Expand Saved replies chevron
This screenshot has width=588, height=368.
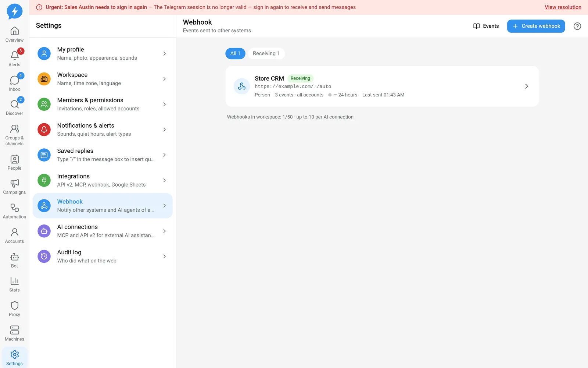(164, 155)
